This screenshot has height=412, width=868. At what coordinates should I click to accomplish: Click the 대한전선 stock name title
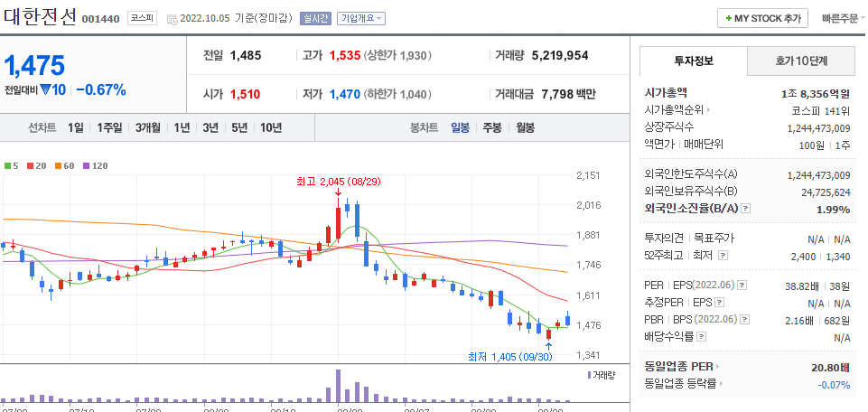coord(40,16)
